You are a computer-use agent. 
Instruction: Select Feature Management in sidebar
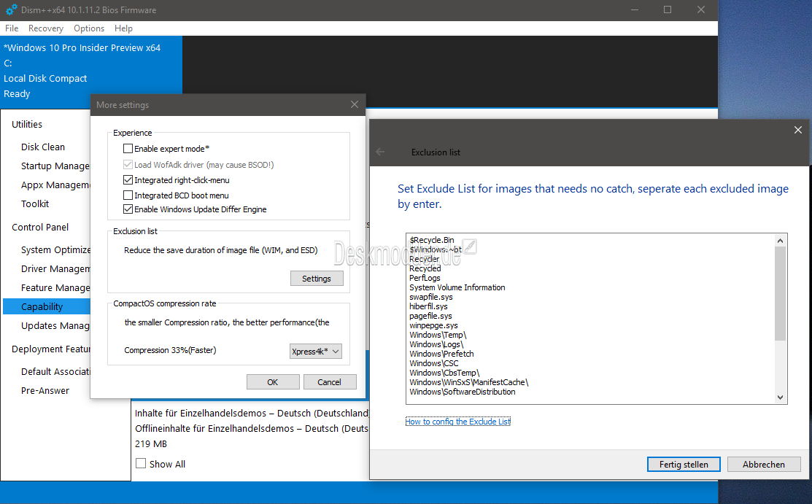pyautogui.click(x=55, y=288)
